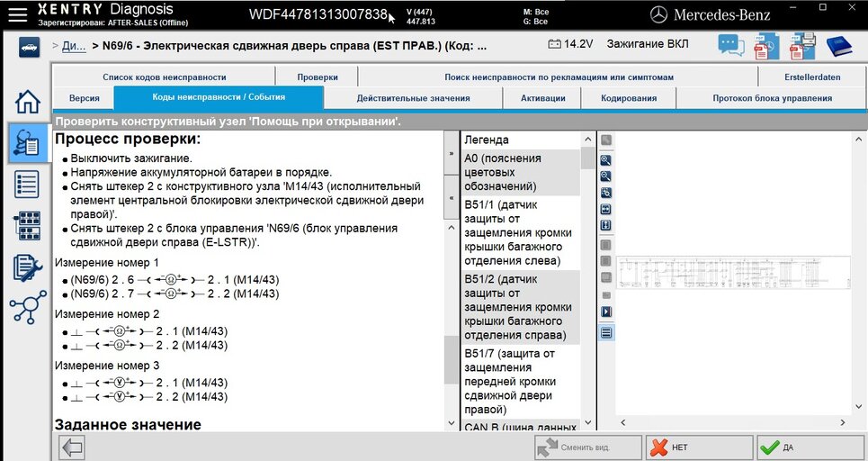Click the diagram horizontal scroll right arrow
Viewport: 868px width, 461px height.
(843, 423)
